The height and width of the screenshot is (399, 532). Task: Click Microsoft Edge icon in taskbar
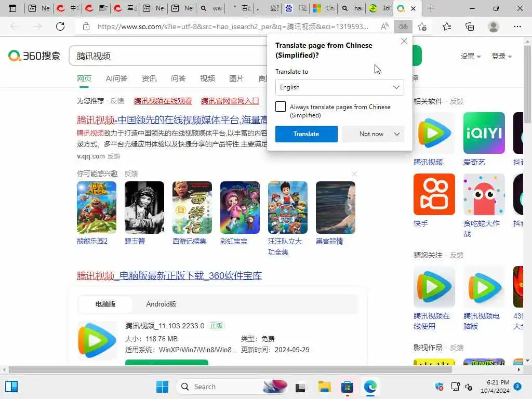[370, 387]
